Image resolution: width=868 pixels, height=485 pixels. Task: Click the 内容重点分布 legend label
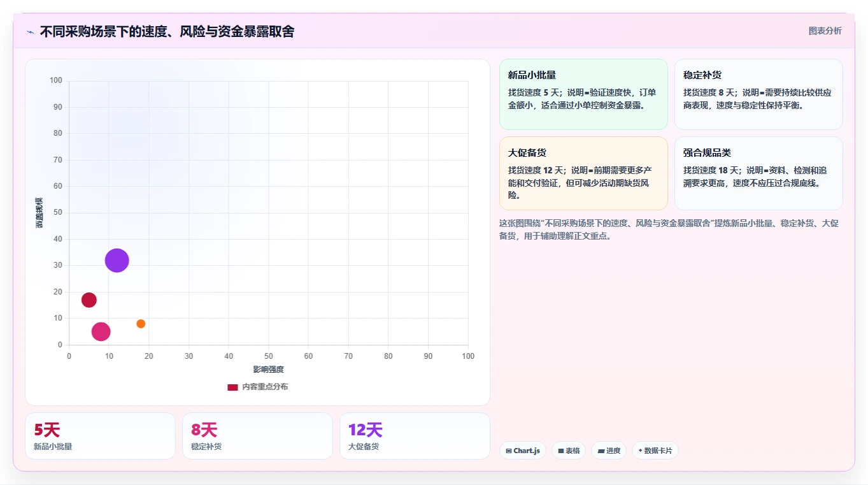[265, 387]
